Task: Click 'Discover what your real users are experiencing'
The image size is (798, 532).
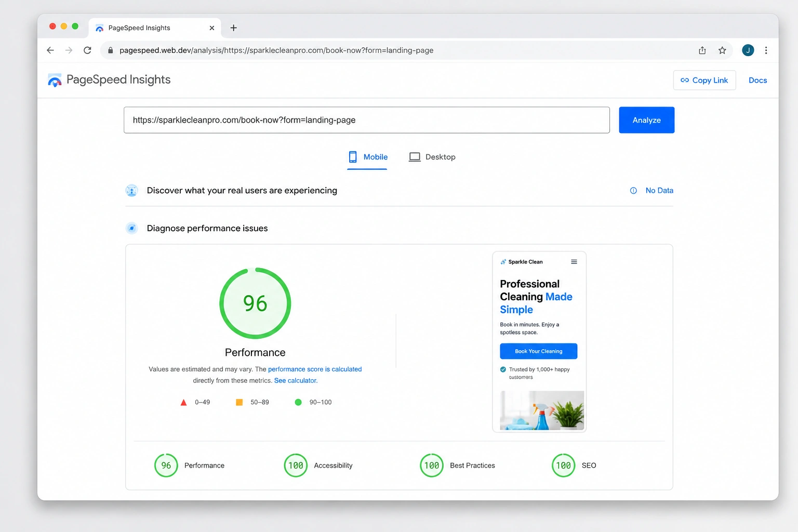Action: 242,191
